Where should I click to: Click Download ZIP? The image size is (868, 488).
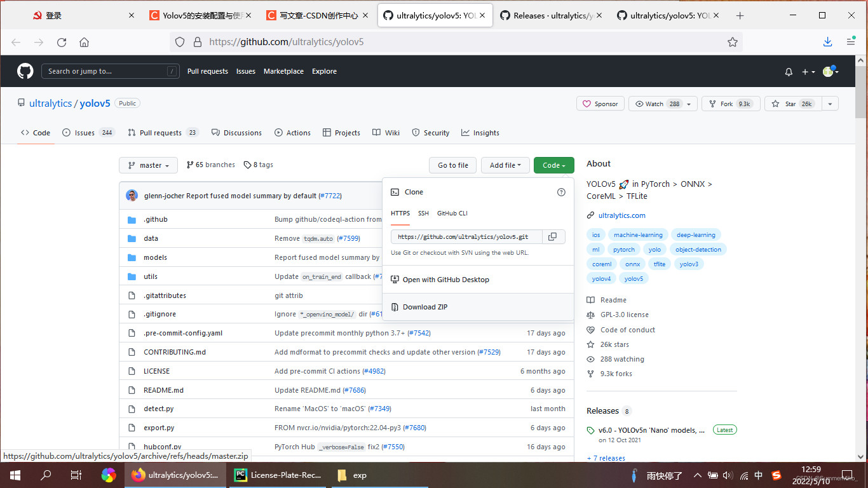[x=478, y=307]
